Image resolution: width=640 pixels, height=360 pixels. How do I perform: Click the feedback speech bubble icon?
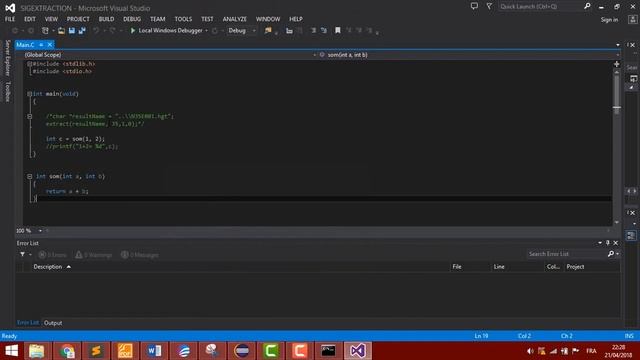(x=474, y=6)
